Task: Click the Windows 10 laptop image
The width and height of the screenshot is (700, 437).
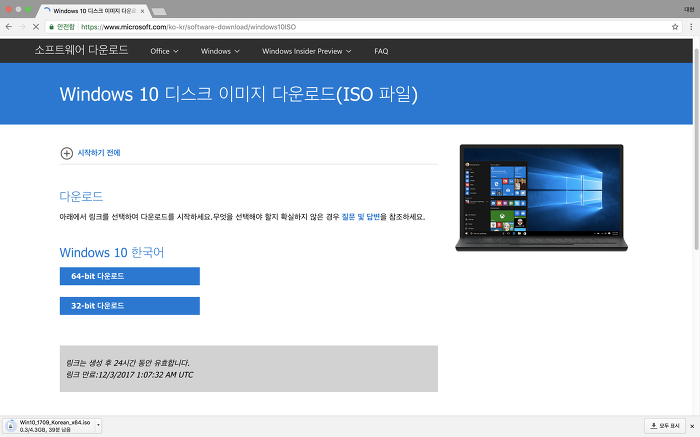Action: (541, 198)
